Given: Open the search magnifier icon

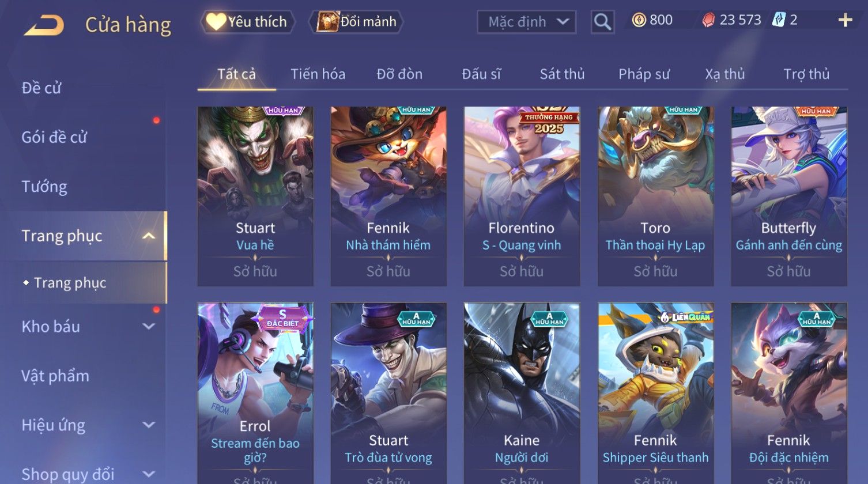Looking at the screenshot, I should 602,22.
